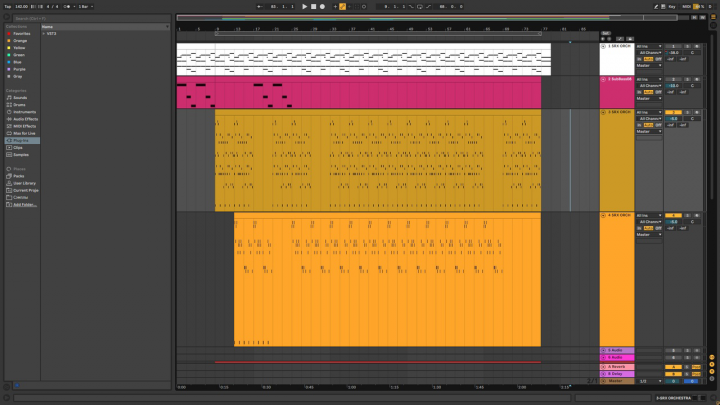Open the Drums category
720x405 pixels.
tap(19, 105)
